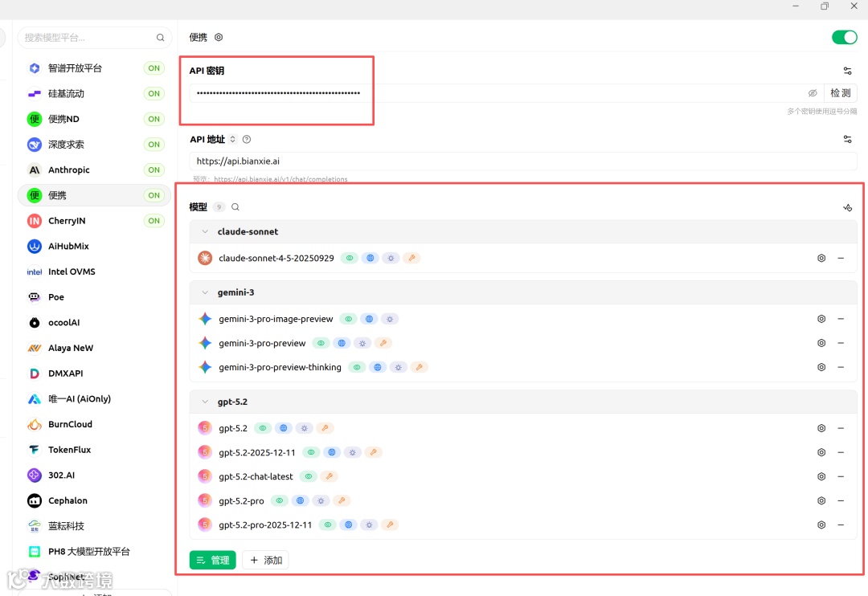Click ON badge of CherryIN
This screenshot has width=868, height=596.
point(154,221)
